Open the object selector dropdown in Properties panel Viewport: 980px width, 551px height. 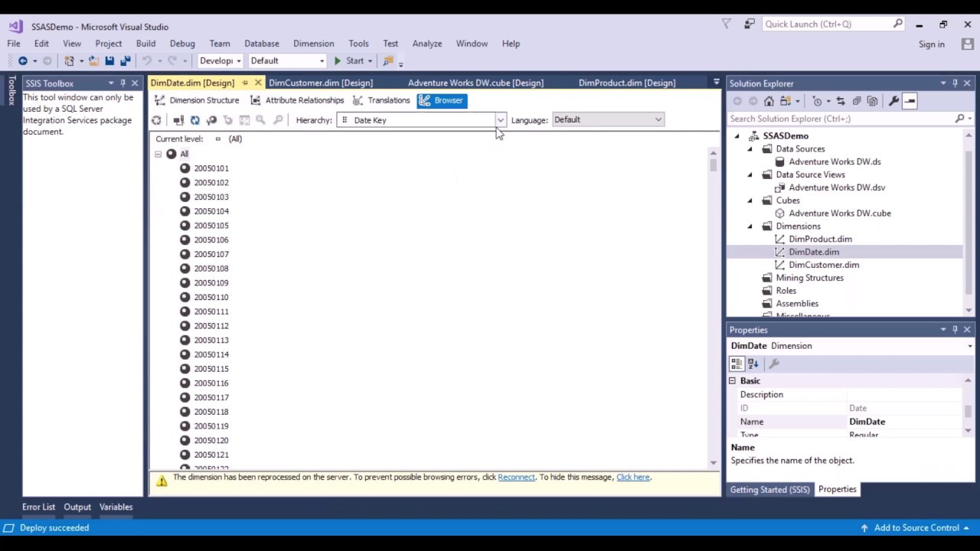coord(970,346)
